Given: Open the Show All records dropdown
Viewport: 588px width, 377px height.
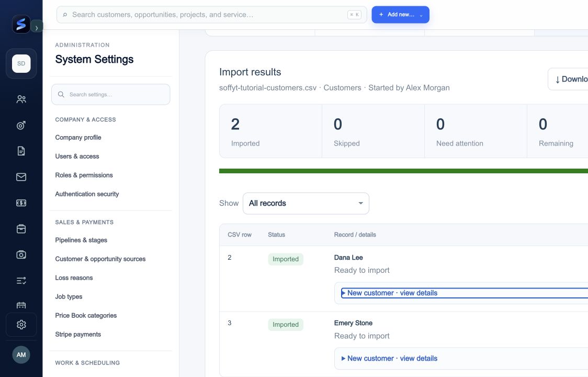Looking at the screenshot, I should 306,203.
